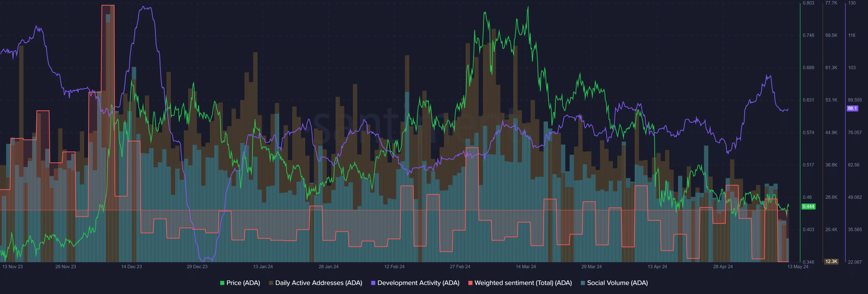Click the 0.574 price axis value
Image resolution: width=868 pixels, height=294 pixels.
pos(808,133)
